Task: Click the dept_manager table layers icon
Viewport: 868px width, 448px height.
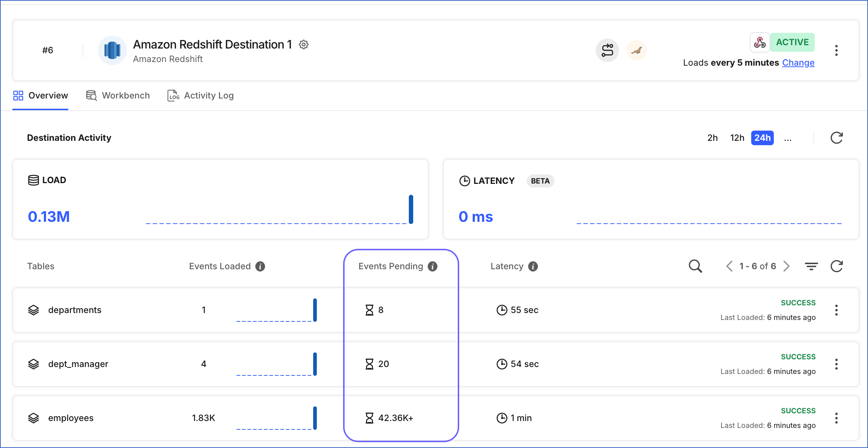Action: [x=34, y=364]
